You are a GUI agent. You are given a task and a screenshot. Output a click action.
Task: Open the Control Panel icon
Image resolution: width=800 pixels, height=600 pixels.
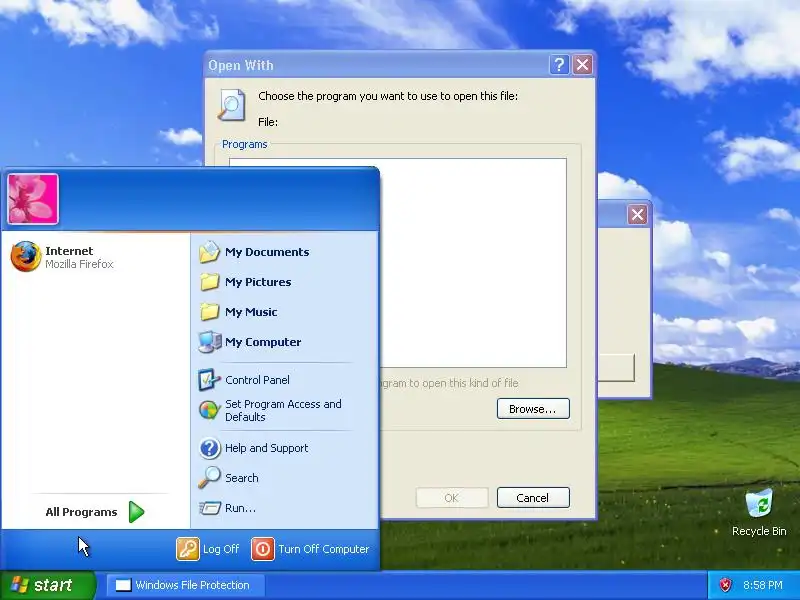[x=209, y=380]
